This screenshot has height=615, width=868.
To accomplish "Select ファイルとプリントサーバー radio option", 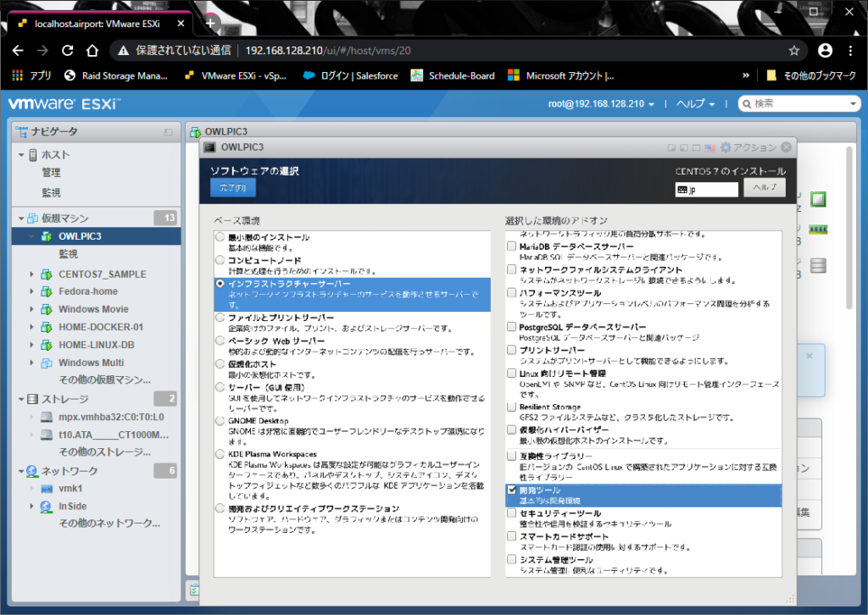I will [x=220, y=318].
